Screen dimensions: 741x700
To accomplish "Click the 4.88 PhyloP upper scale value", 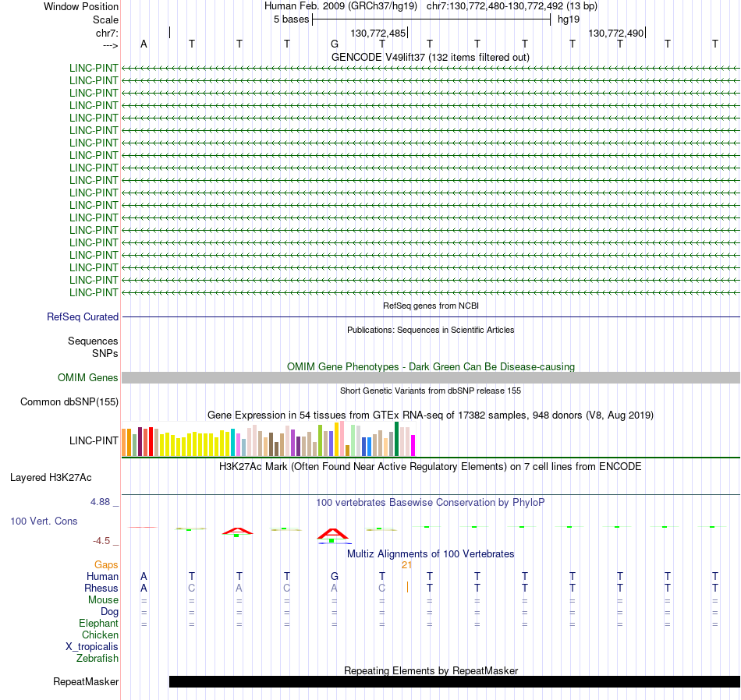I will point(100,502).
